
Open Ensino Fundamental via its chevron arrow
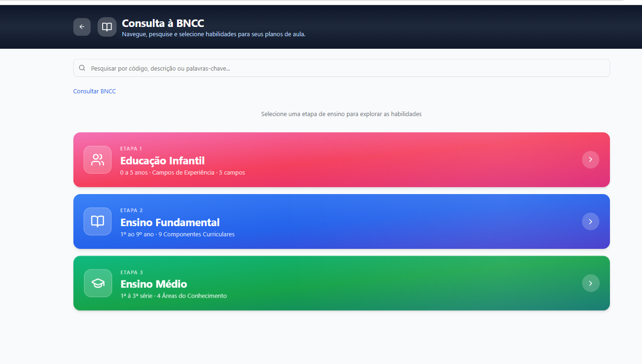click(590, 221)
